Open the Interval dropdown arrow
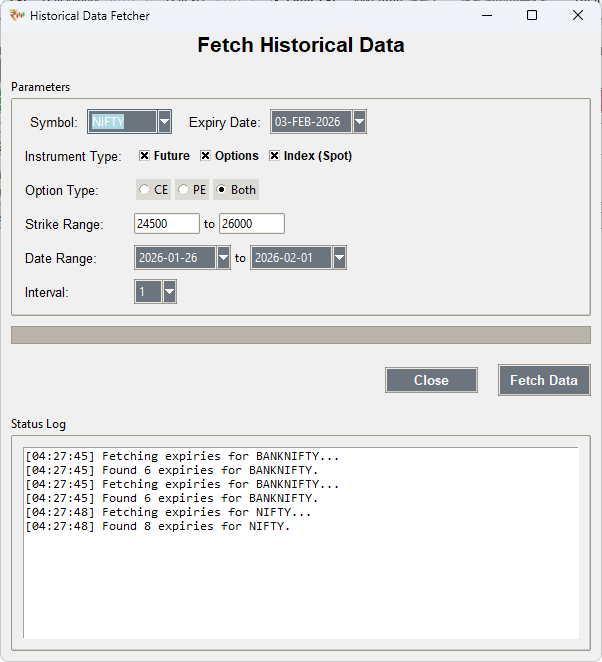This screenshot has width=602, height=662. click(x=169, y=292)
